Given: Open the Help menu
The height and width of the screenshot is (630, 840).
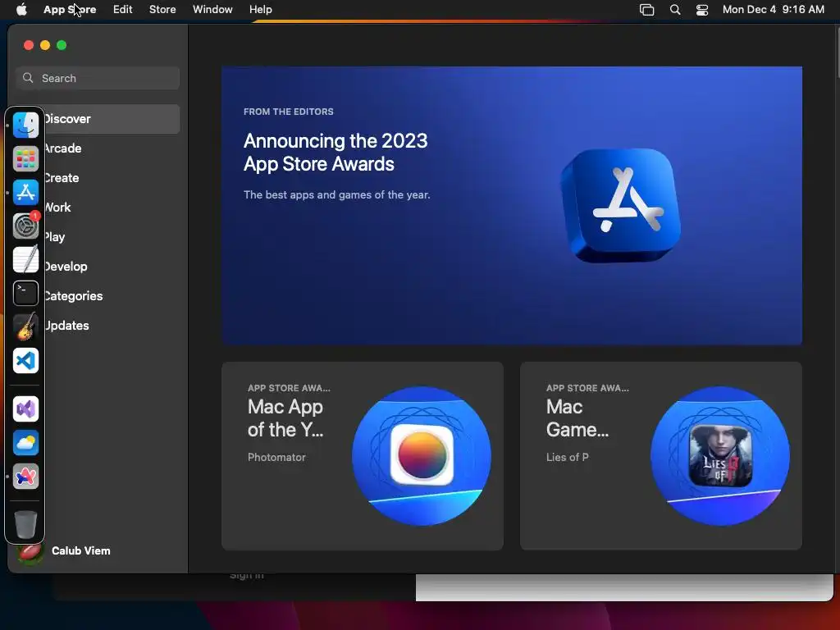Looking at the screenshot, I should click(x=260, y=10).
